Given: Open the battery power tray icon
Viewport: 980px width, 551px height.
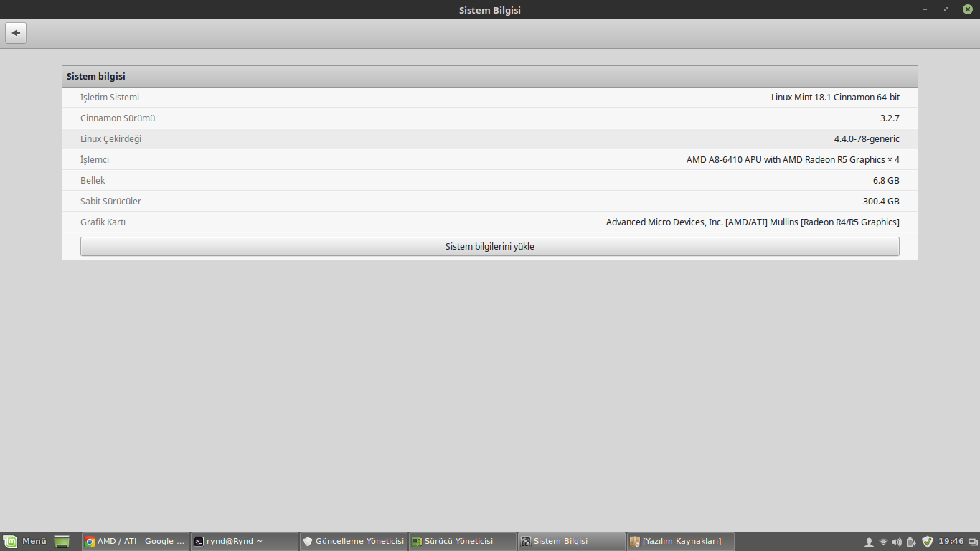Looking at the screenshot, I should 911,542.
